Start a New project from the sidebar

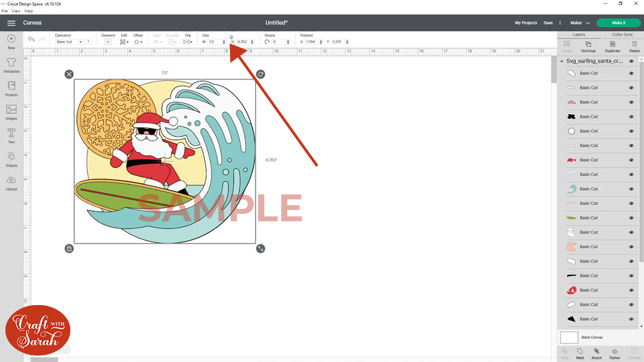(11, 41)
